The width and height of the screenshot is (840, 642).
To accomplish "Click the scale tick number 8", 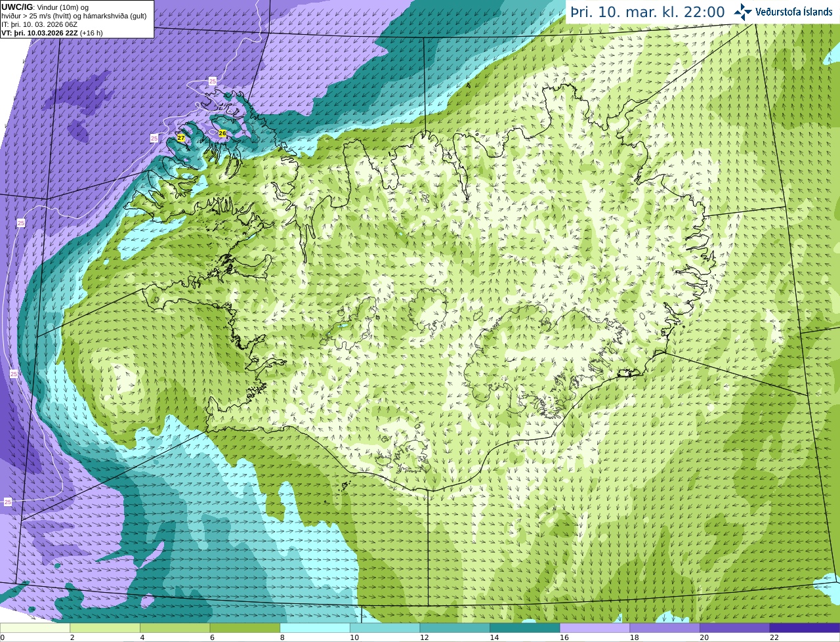I will click(282, 637).
